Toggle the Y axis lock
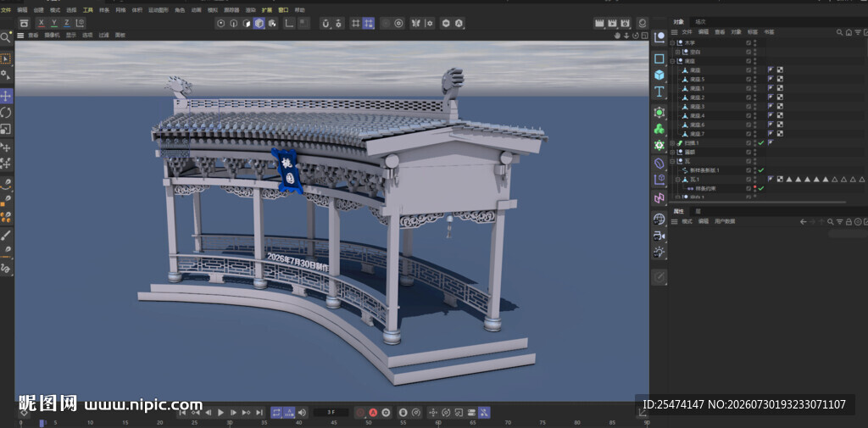 click(x=54, y=23)
